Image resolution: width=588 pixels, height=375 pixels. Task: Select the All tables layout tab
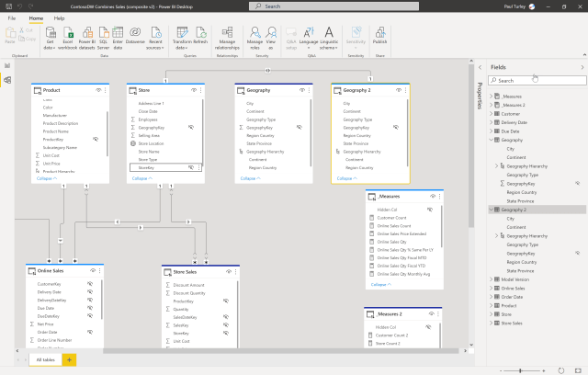coord(45,359)
